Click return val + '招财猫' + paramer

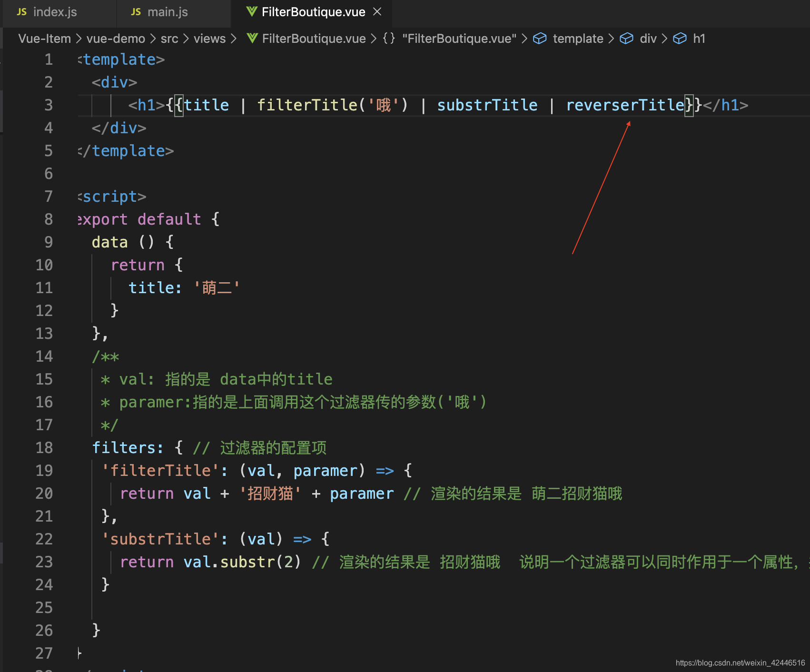pyautogui.click(x=257, y=493)
